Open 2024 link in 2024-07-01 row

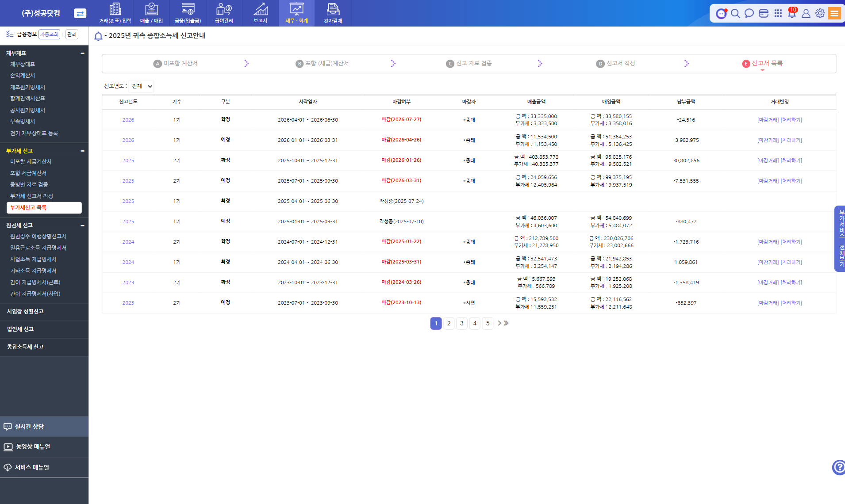point(128,242)
